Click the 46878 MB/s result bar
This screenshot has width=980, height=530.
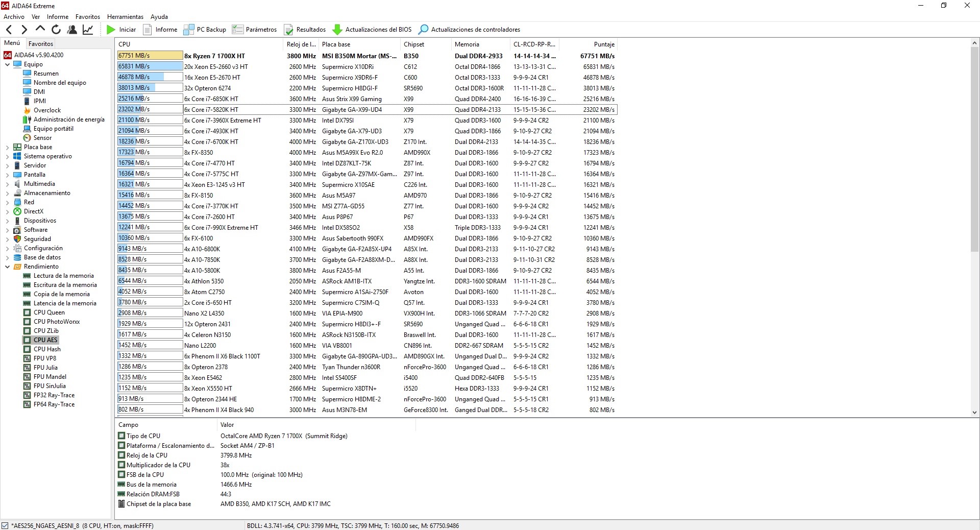pyautogui.click(x=150, y=77)
